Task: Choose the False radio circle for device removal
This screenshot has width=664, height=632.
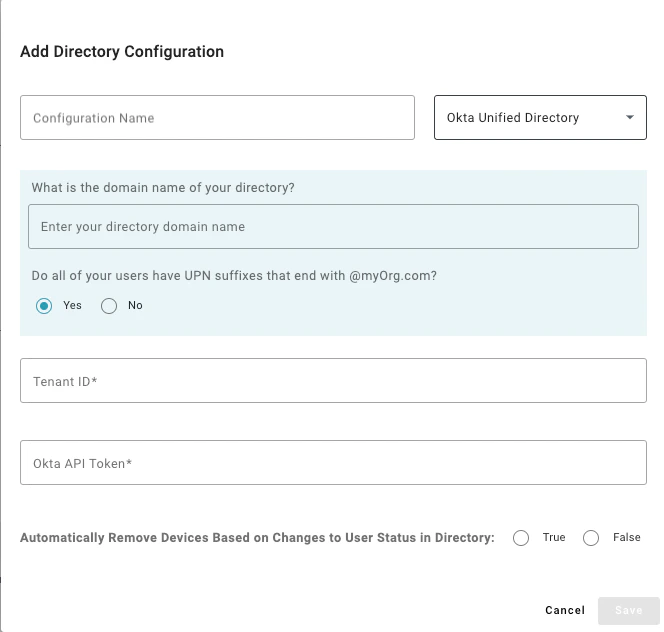Action: pos(591,538)
